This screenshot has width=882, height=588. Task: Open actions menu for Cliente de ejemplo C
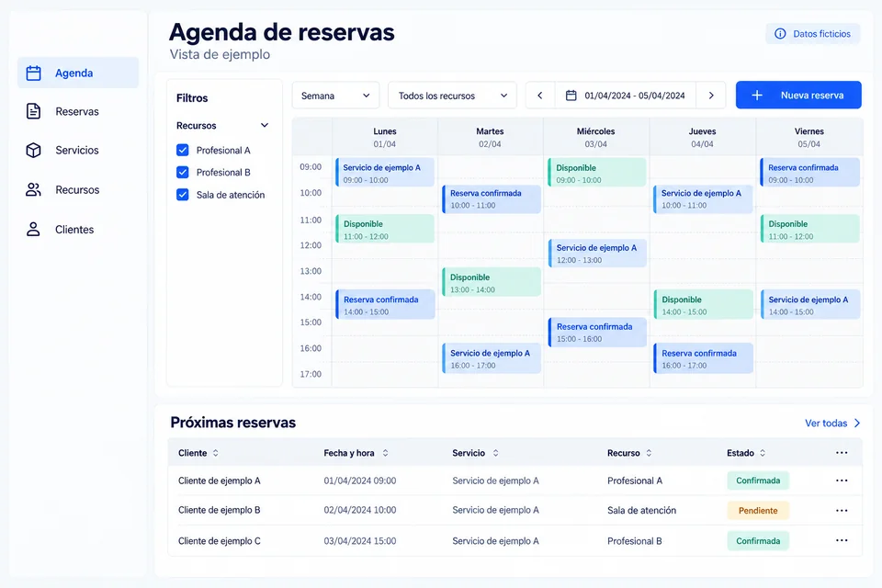click(842, 540)
